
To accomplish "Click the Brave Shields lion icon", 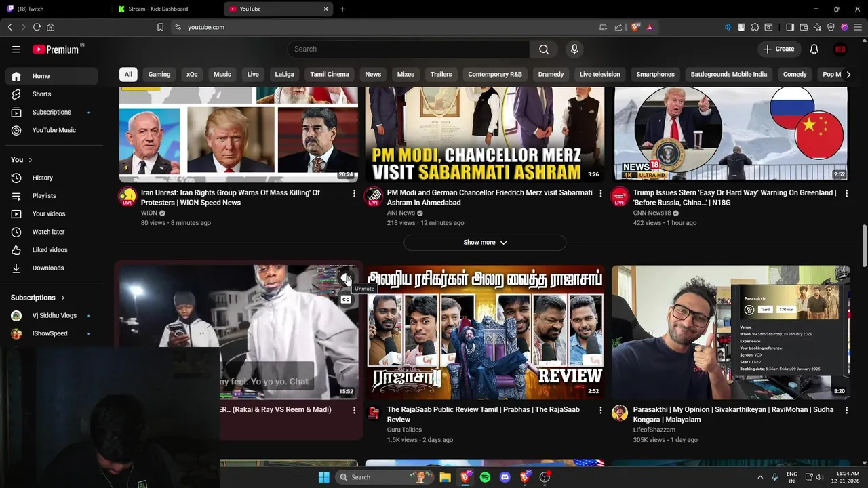I will pos(635,27).
